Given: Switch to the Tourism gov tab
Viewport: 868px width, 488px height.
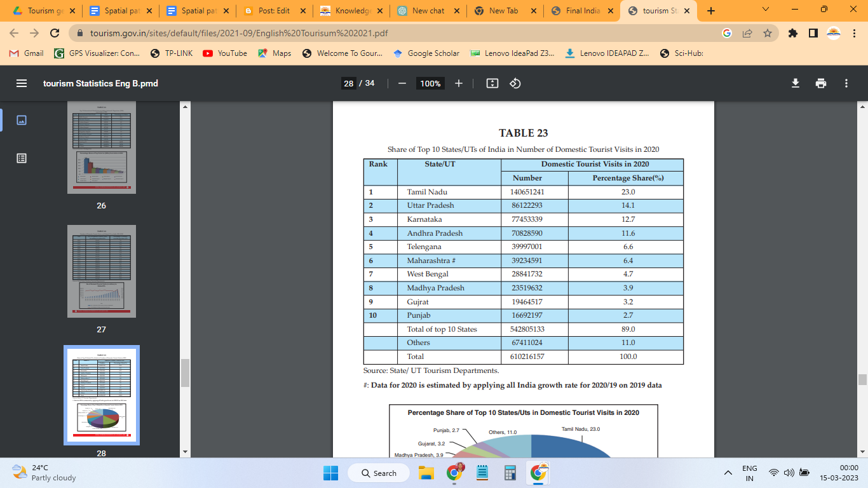Looking at the screenshot, I should click(44, 11).
